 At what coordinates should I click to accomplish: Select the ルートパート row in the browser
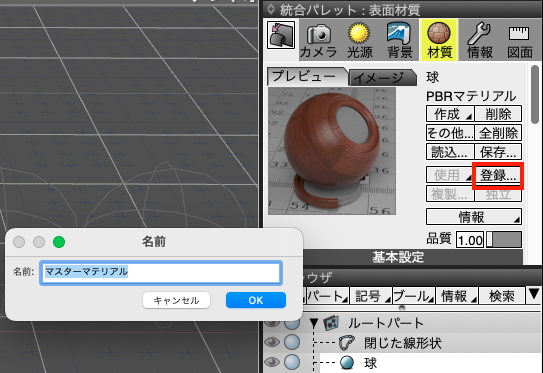coord(402,323)
